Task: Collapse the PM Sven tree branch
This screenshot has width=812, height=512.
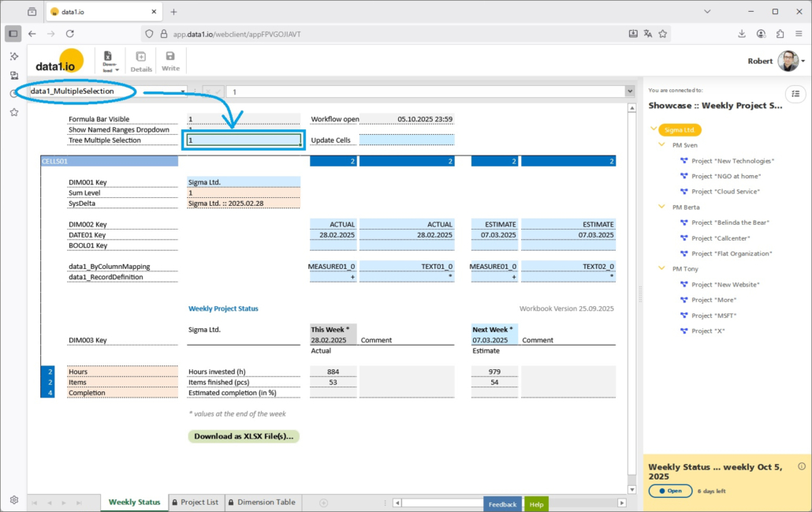Action: click(662, 145)
